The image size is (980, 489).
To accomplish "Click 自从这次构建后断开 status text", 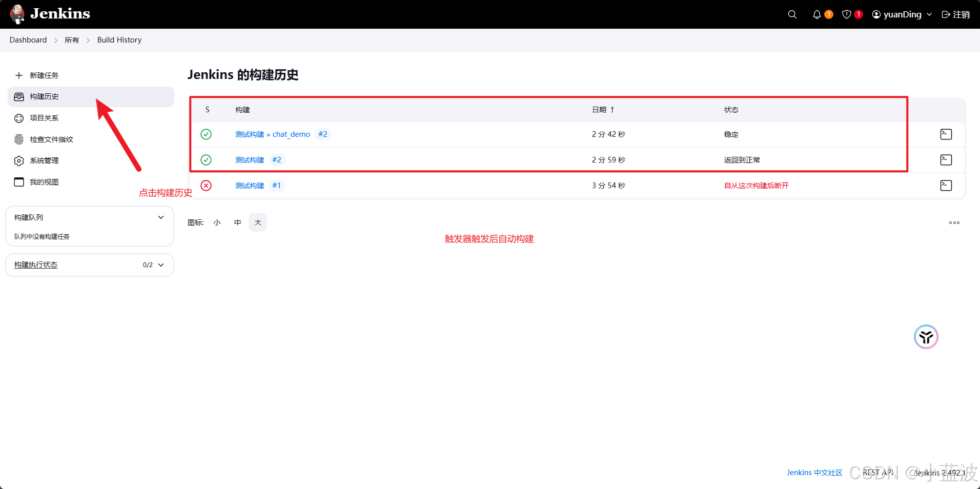I will [757, 186].
